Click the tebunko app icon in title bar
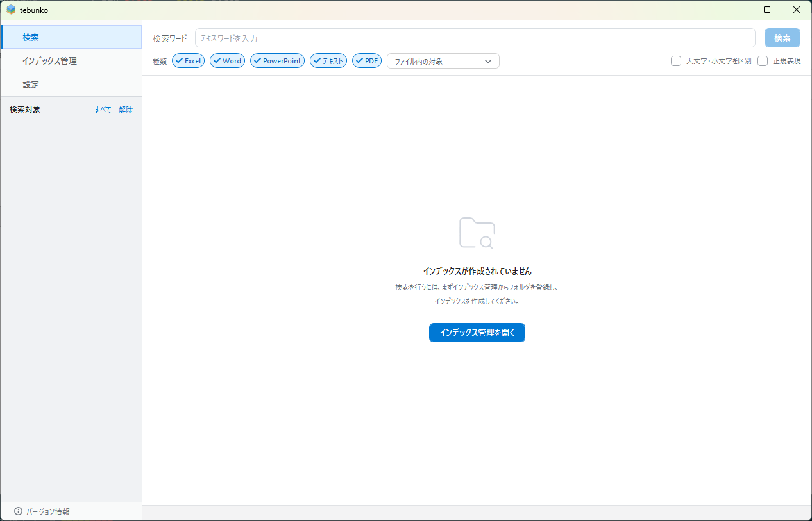 point(11,10)
